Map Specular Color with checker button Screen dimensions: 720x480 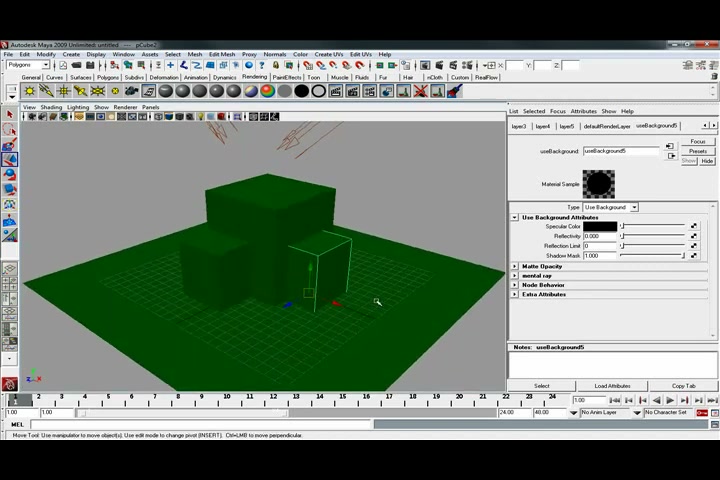[x=693, y=226]
